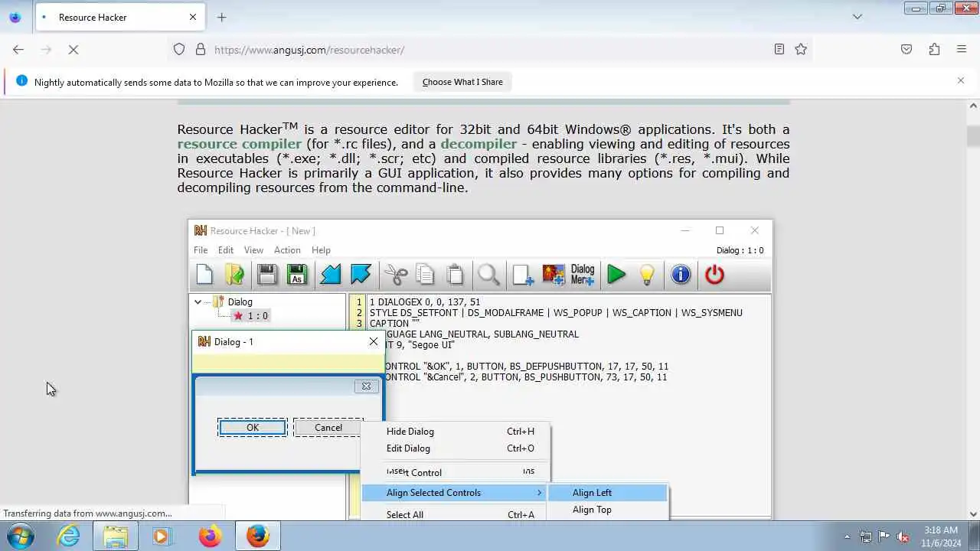Click the Save As green floppy icon

[297, 275]
